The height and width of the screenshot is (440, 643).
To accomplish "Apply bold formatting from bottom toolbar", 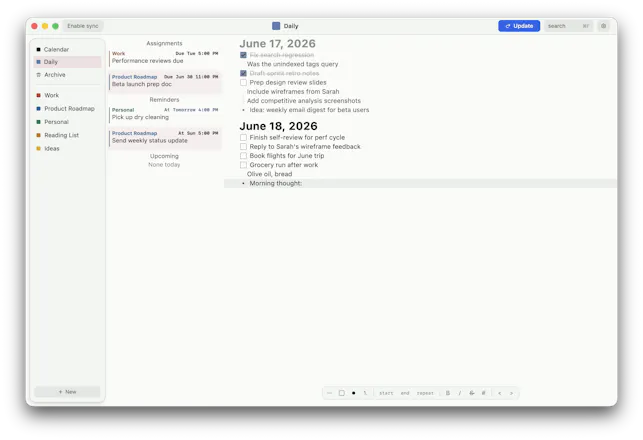I will tap(448, 393).
